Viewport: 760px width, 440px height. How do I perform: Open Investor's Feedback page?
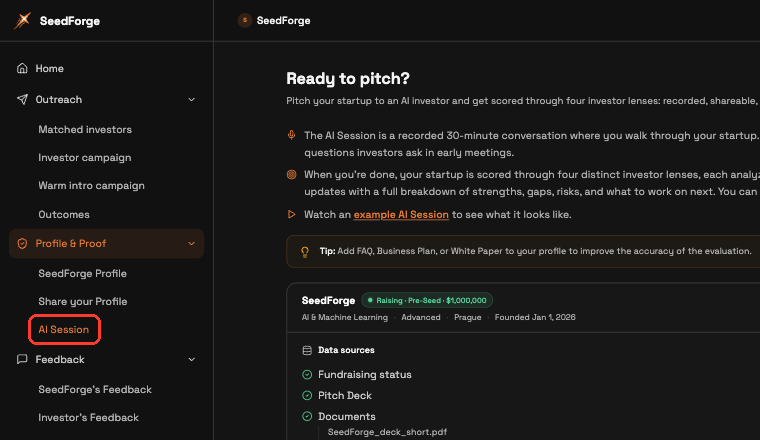(x=88, y=417)
